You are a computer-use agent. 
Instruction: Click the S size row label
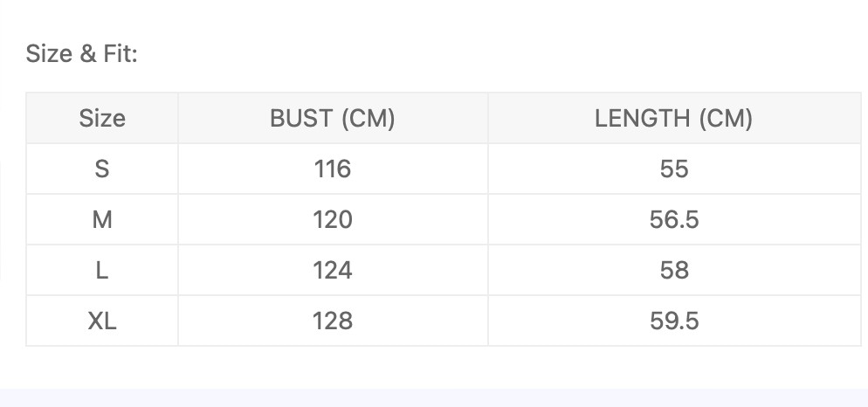[x=102, y=169]
